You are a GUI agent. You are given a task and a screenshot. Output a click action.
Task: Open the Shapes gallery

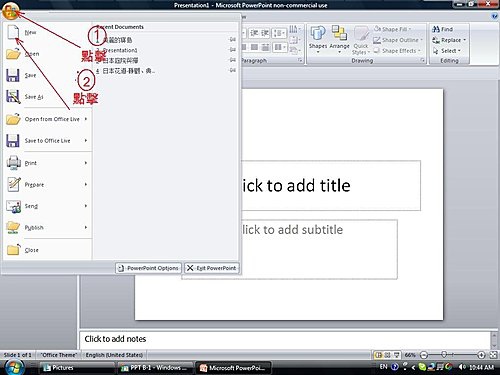(x=318, y=39)
